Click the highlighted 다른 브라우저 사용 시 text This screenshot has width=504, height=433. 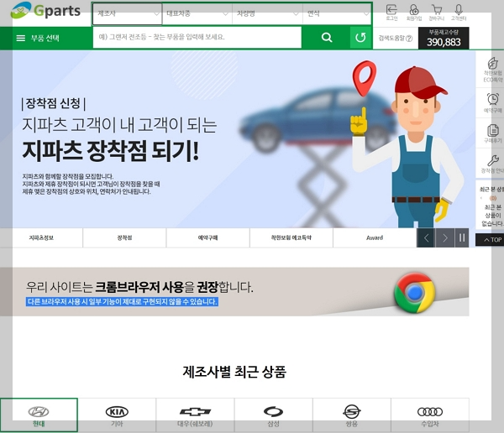pos(122,301)
